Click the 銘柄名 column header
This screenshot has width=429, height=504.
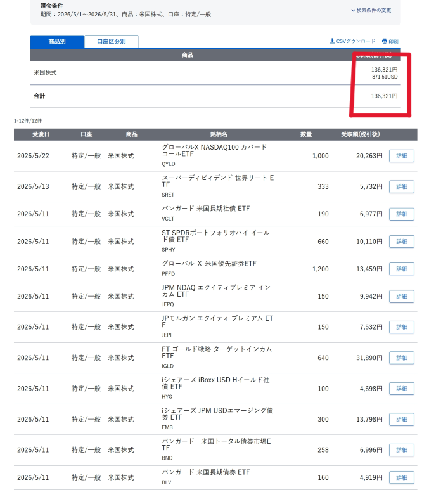[219, 134]
